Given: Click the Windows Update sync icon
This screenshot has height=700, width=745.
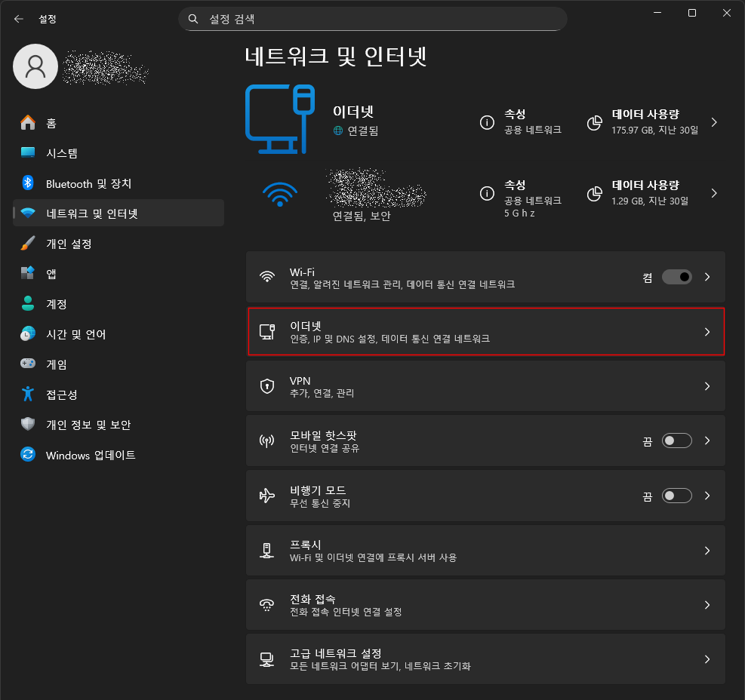Looking at the screenshot, I should click(x=28, y=455).
